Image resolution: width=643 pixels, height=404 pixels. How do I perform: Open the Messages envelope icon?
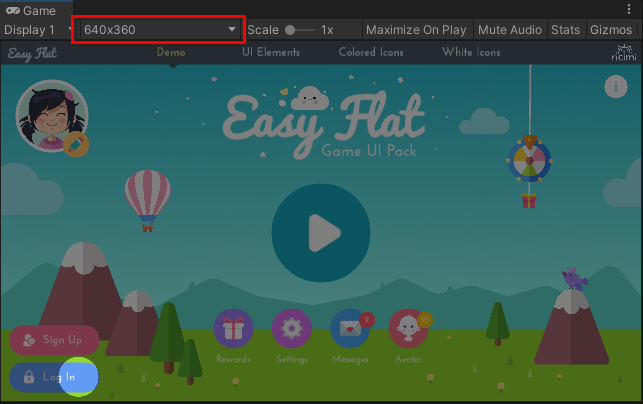(x=350, y=329)
